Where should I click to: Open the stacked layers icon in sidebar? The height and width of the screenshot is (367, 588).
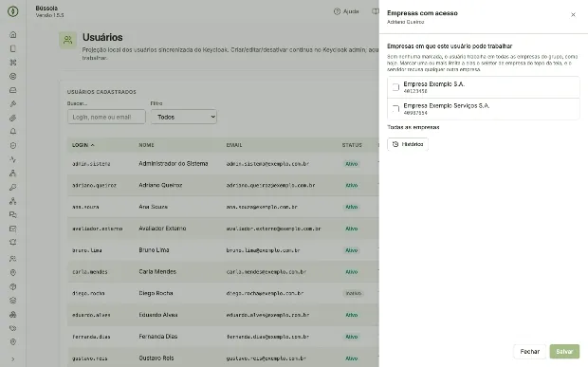[x=13, y=301]
